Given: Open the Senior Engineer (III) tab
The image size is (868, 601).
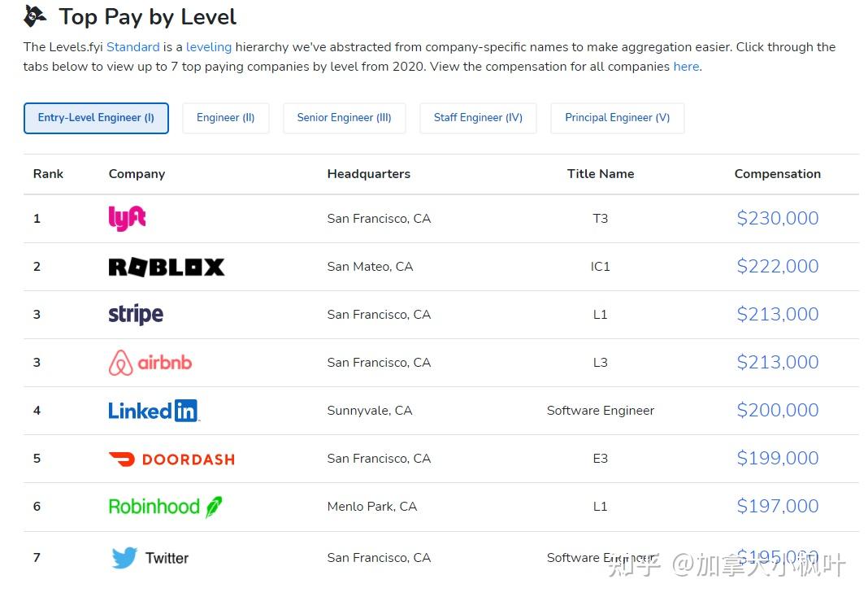Looking at the screenshot, I should click(345, 118).
